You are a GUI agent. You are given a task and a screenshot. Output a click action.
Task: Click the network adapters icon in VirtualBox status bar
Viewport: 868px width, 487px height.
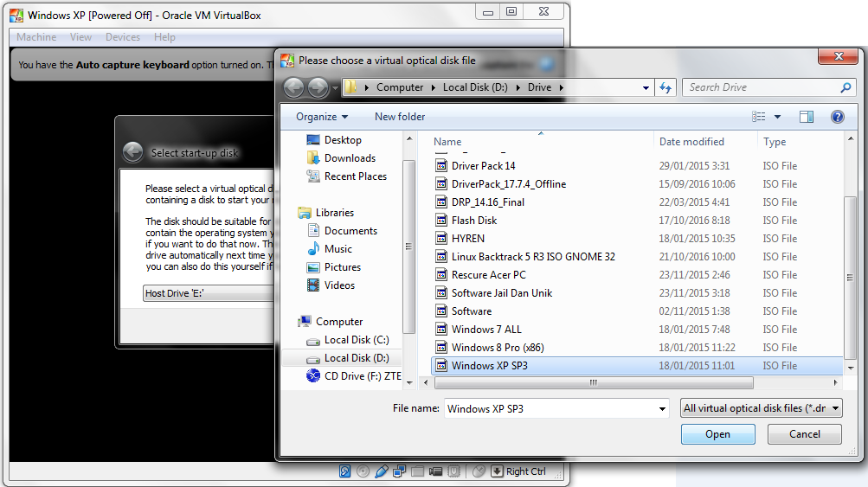tap(399, 471)
